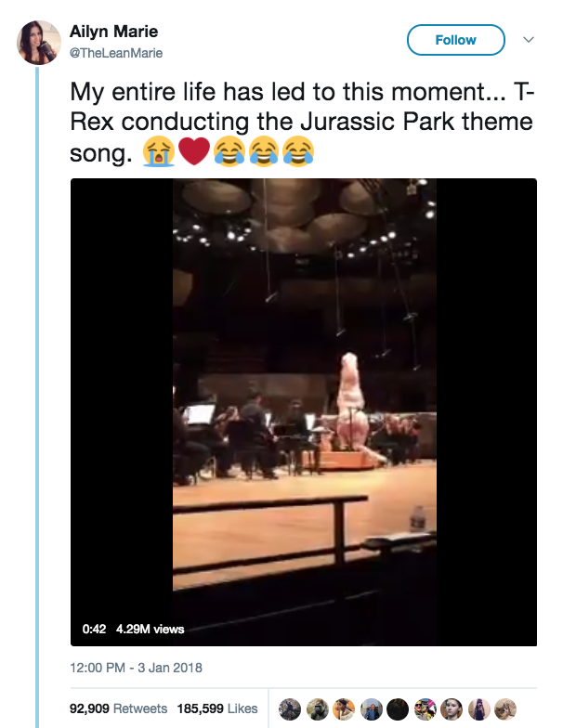The height and width of the screenshot is (728, 563).
Task: Follow Ailyn Marie
Action: [x=455, y=40]
